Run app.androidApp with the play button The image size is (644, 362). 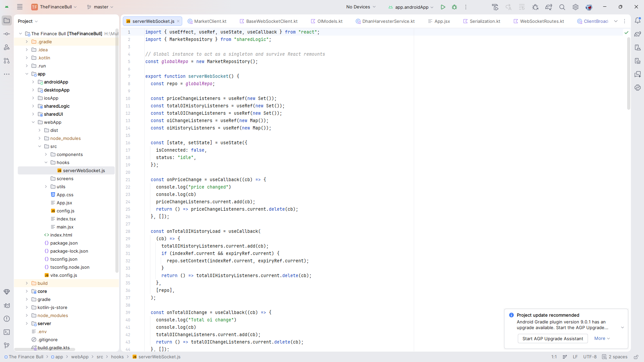[x=443, y=7]
